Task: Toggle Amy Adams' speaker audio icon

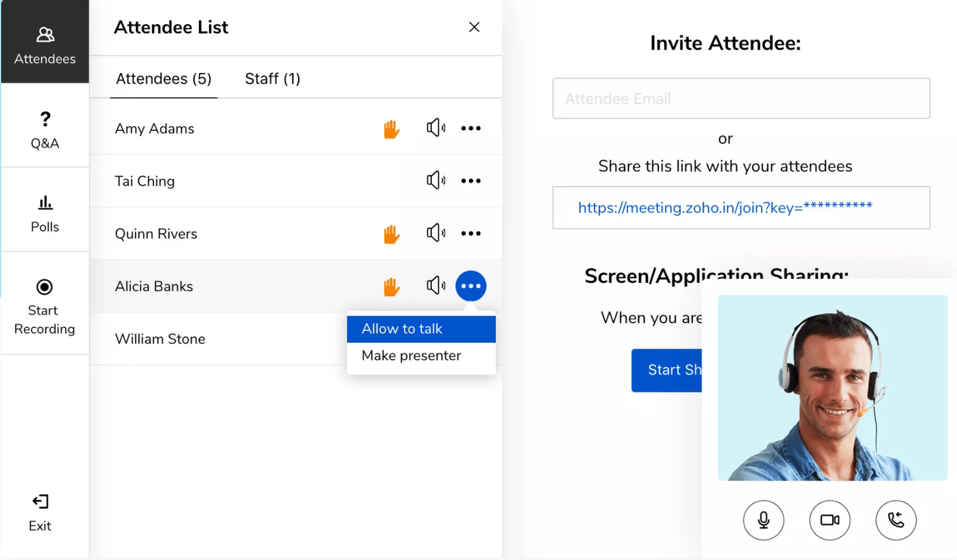Action: [x=435, y=128]
